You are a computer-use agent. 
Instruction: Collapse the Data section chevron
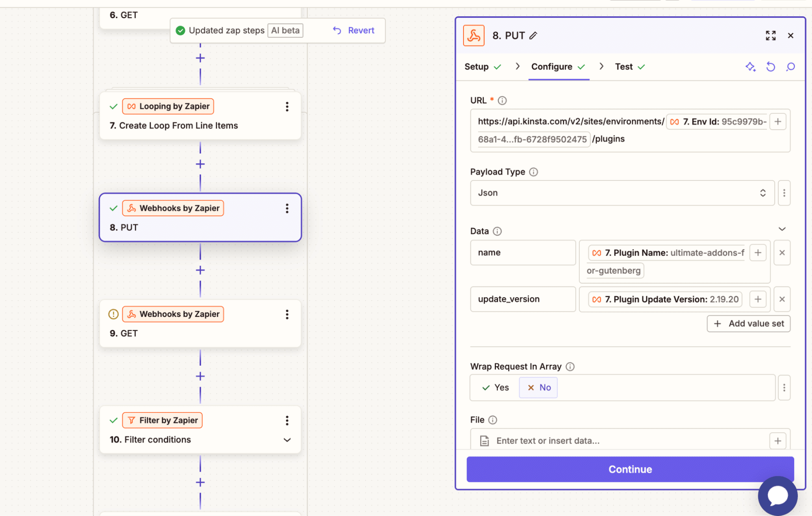click(x=782, y=229)
